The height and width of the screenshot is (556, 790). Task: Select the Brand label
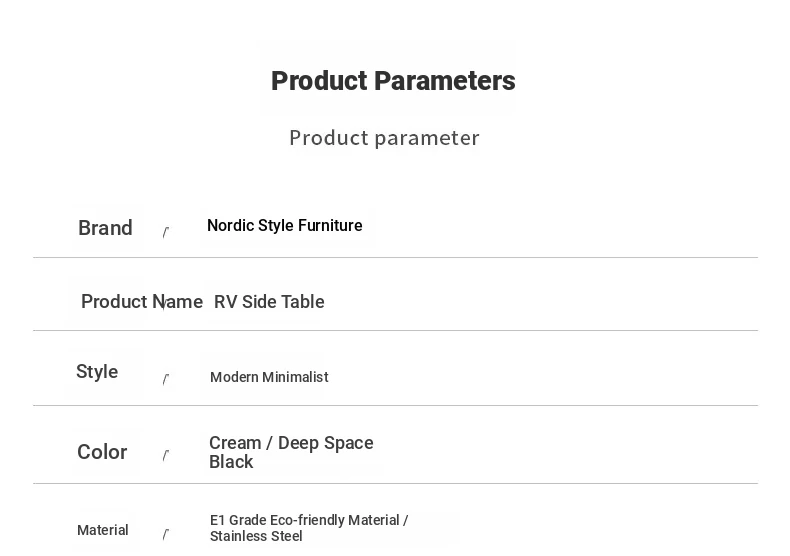coord(105,228)
